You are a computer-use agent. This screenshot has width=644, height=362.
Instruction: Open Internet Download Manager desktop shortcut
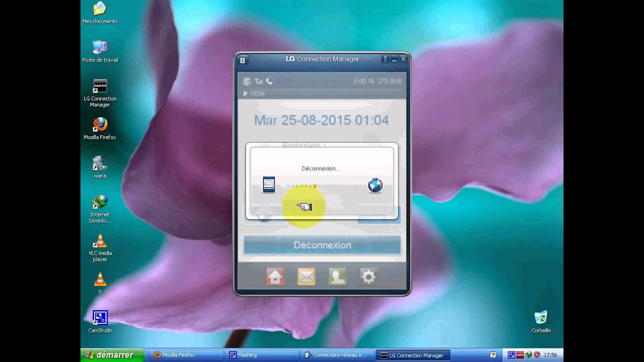tap(100, 209)
